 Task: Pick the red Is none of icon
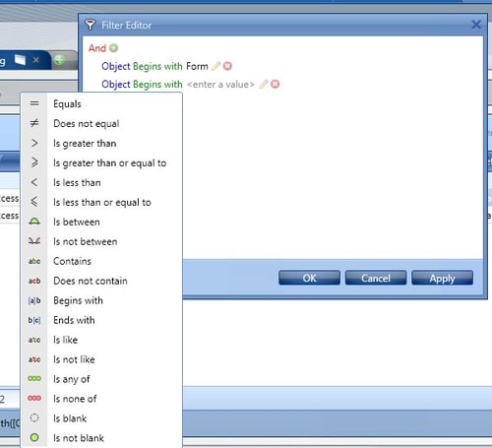coord(34,399)
